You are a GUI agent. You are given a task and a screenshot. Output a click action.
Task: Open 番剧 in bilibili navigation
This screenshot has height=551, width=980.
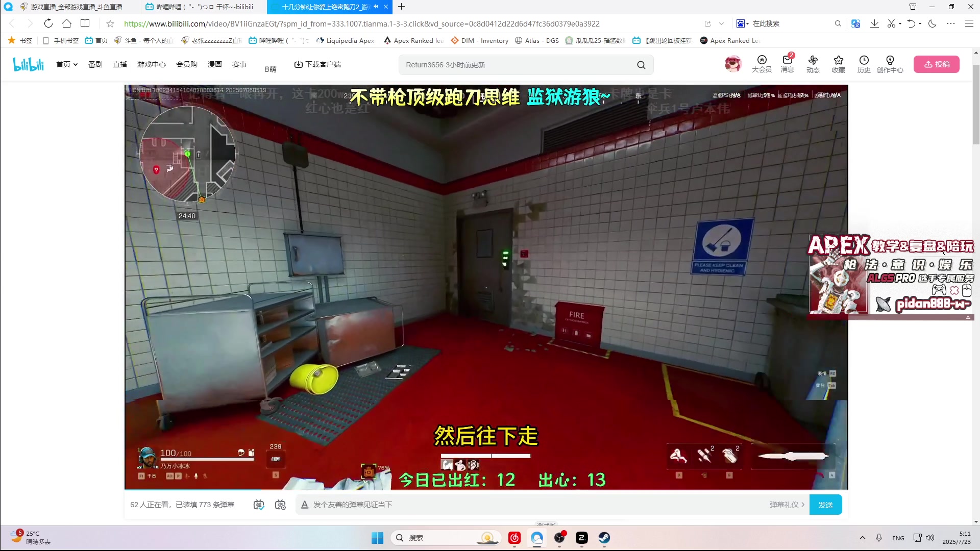click(x=95, y=64)
